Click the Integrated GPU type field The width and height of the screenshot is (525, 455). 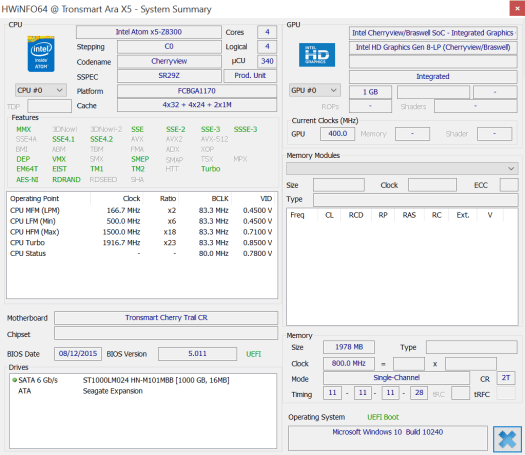[x=433, y=76]
